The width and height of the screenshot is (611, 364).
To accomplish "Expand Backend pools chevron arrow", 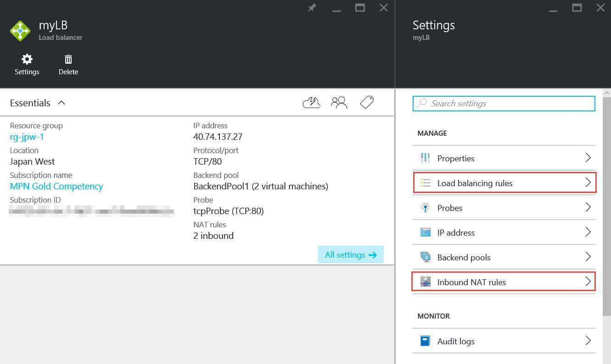I will 588,257.
